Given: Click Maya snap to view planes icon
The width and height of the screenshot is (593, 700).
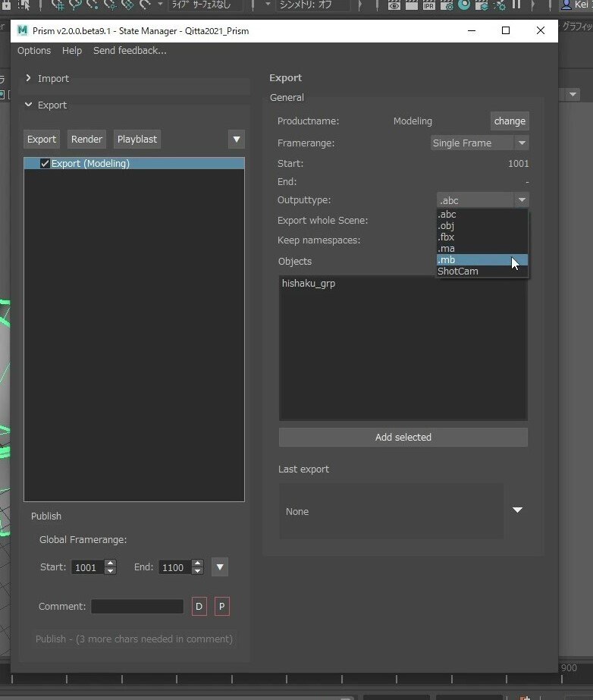Looking at the screenshot, I should tap(127, 5).
